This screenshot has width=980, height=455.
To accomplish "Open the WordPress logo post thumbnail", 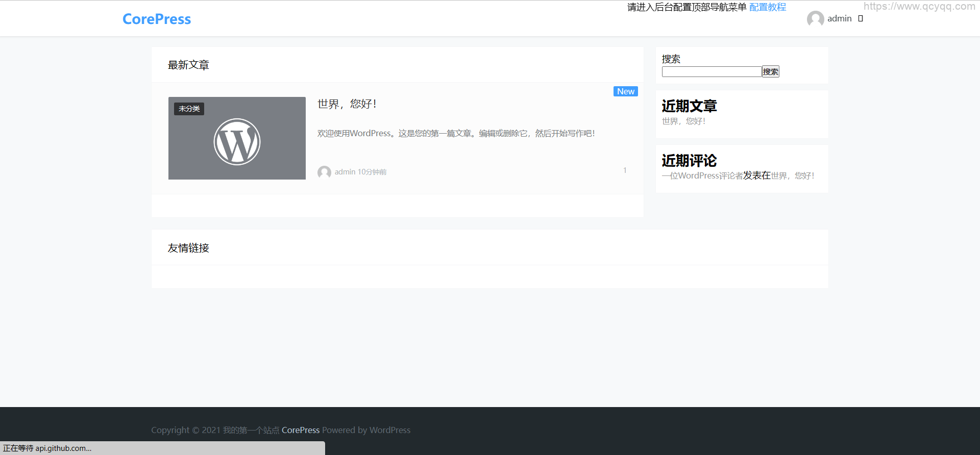I will tap(237, 142).
